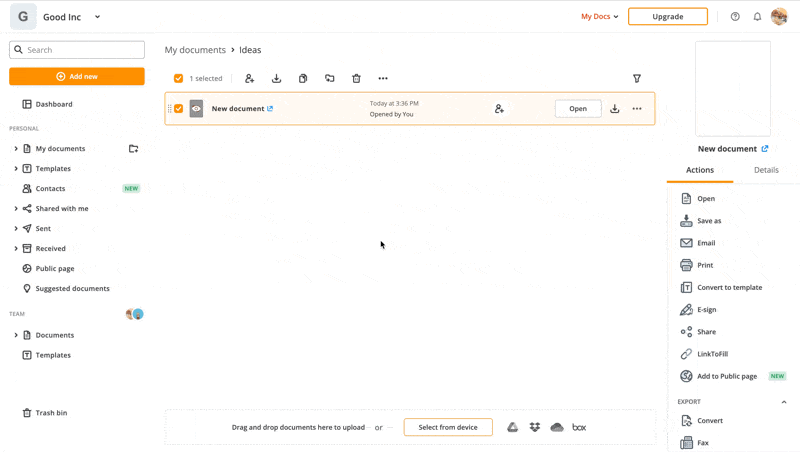
Task: Click the new folder icon beside My documents
Action: point(133,149)
